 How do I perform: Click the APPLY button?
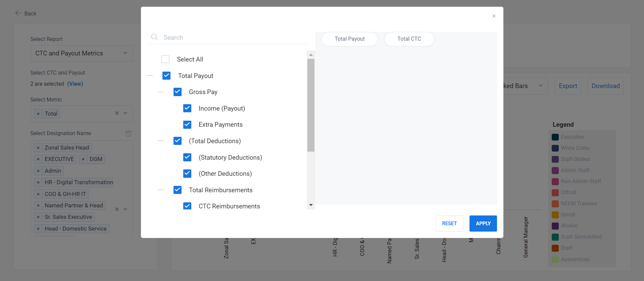click(483, 224)
